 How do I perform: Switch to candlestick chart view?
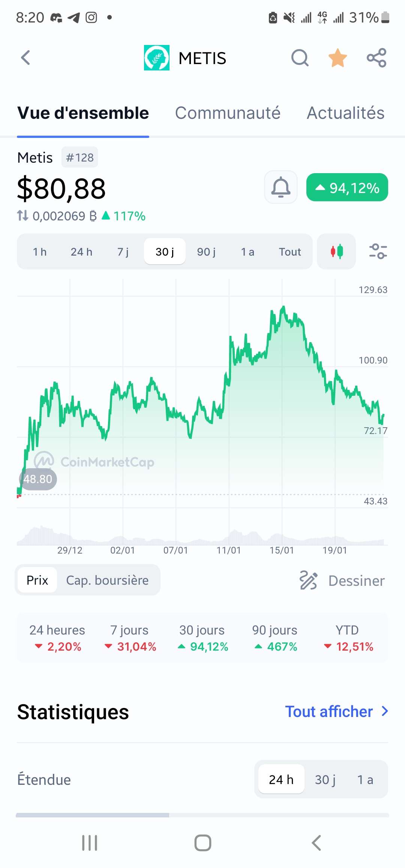click(x=336, y=251)
